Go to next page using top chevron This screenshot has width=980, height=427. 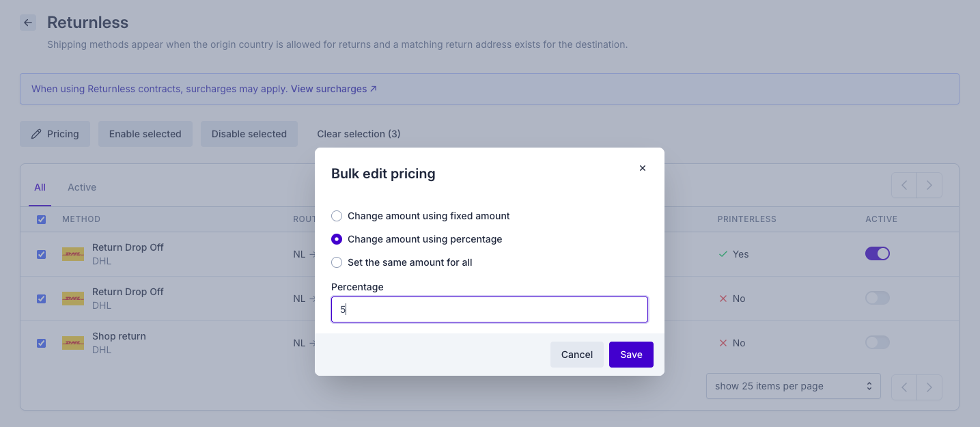click(929, 185)
